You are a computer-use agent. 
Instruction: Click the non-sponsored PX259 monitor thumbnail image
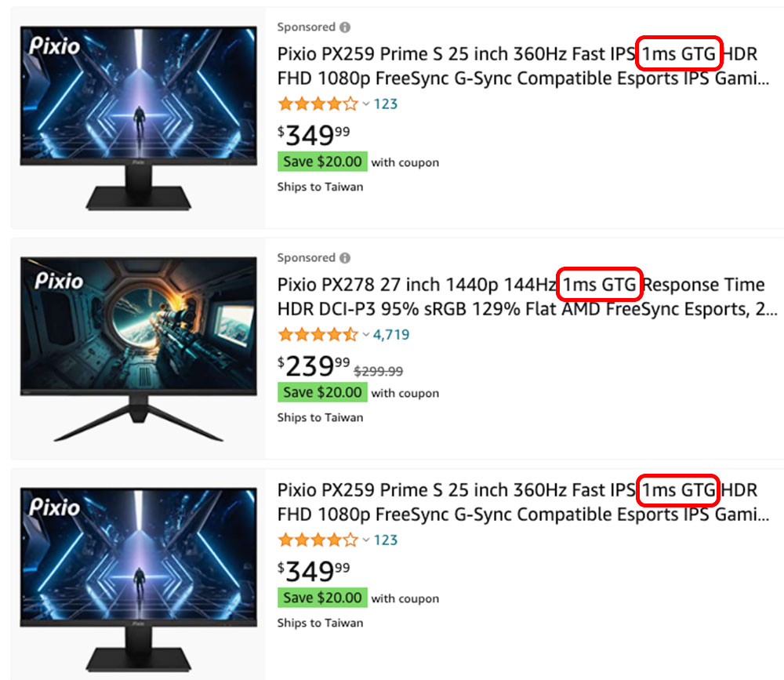point(139,576)
